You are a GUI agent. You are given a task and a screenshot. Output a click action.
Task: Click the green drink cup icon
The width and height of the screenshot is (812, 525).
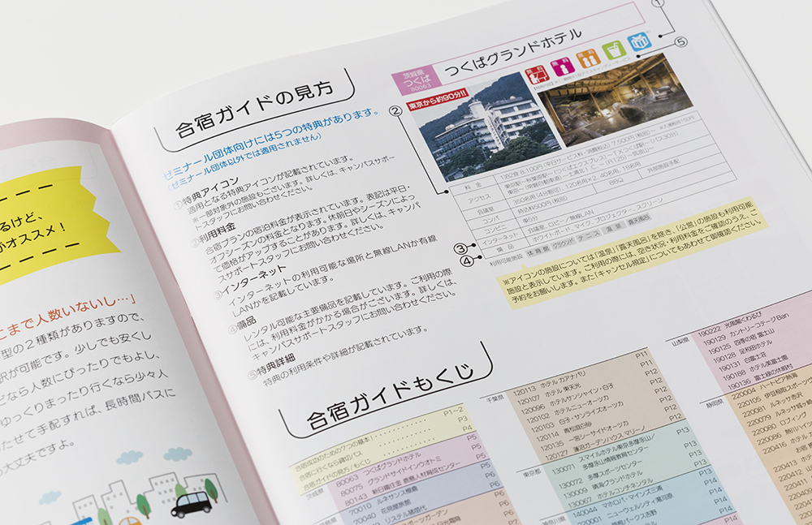pos(613,49)
